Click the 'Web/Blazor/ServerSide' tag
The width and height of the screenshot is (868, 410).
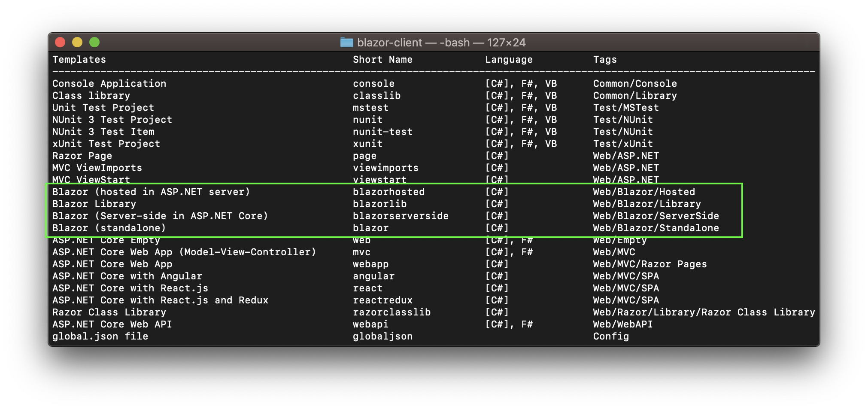coord(656,216)
